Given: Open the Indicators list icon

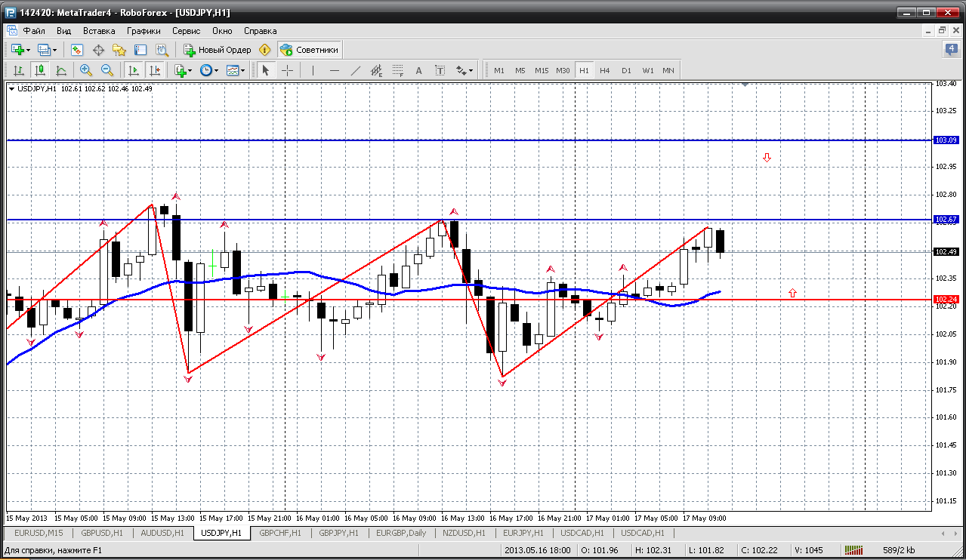Looking at the screenshot, I should point(180,70).
